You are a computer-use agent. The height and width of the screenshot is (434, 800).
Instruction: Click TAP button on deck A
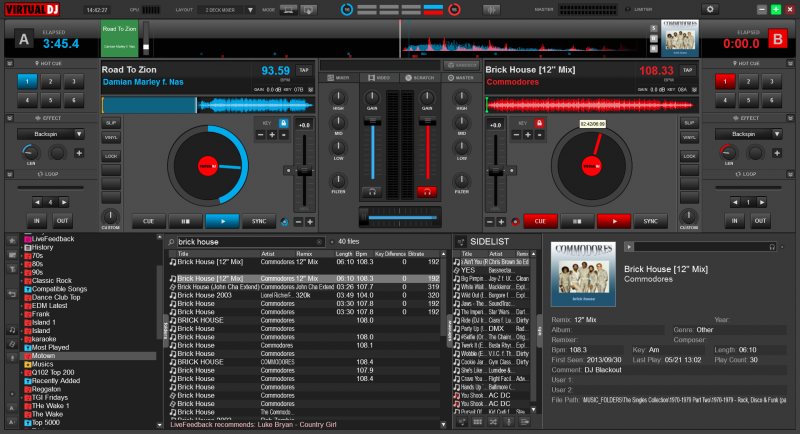(x=304, y=70)
